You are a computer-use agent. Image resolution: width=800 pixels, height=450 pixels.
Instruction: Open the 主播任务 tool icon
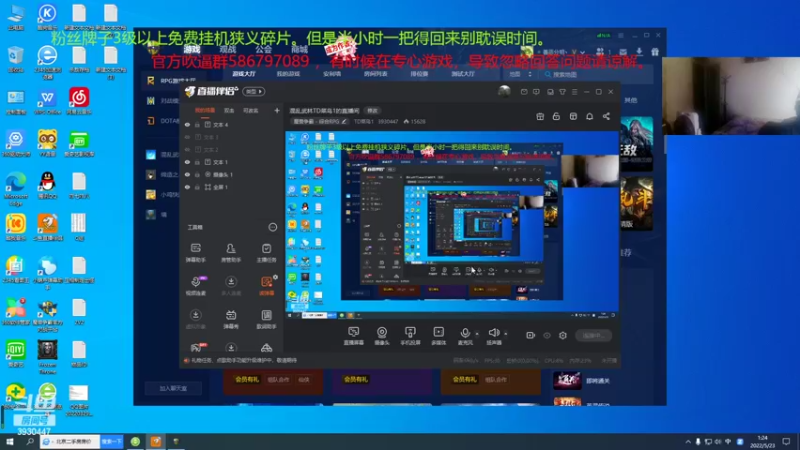266,253
